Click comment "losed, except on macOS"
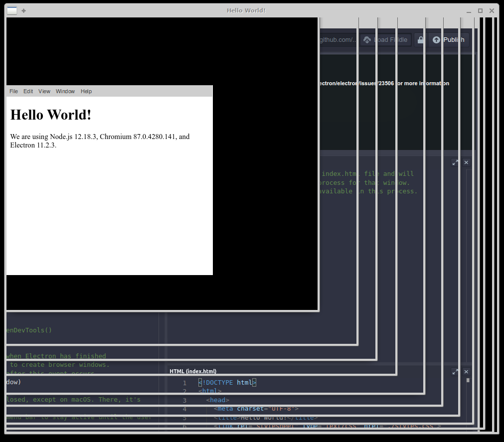 point(73,400)
